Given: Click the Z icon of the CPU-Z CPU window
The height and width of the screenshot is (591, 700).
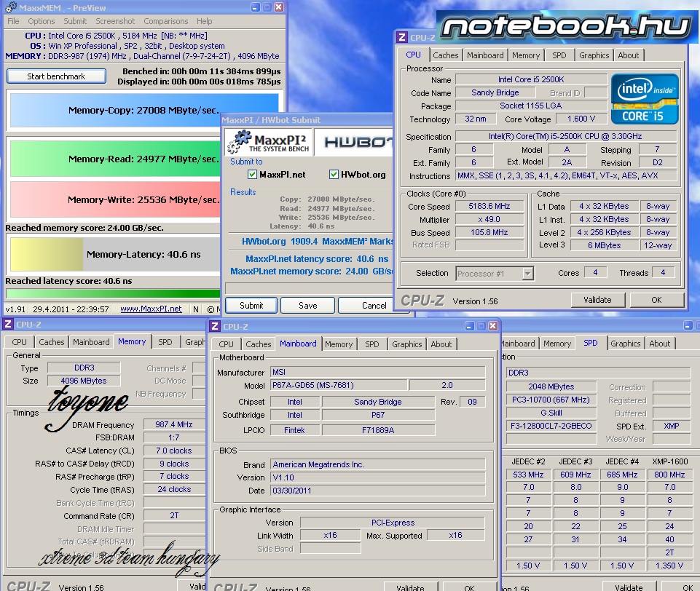Looking at the screenshot, I should tap(402, 37).
